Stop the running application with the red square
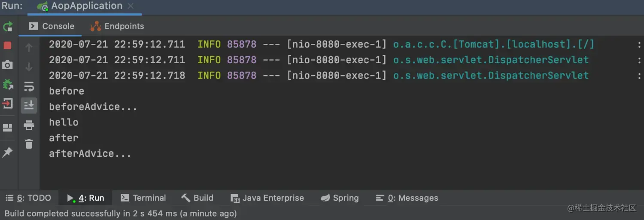Viewport: 644px width, 220px height. [x=7, y=45]
